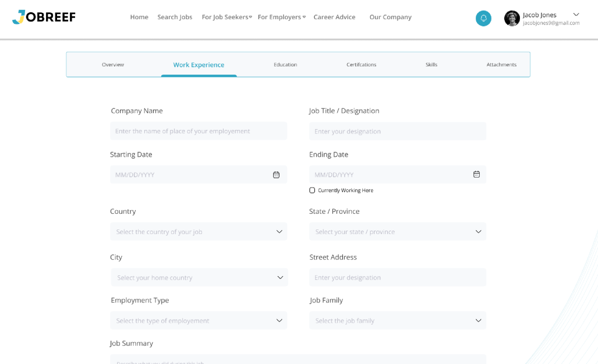Go to Home in navigation
This screenshot has height=364, width=598.
(x=139, y=17)
